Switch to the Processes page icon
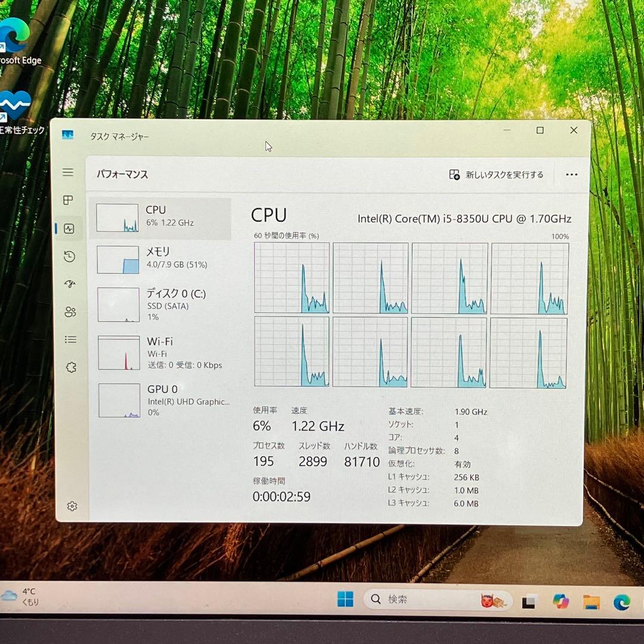This screenshot has width=644, height=644. 69,200
